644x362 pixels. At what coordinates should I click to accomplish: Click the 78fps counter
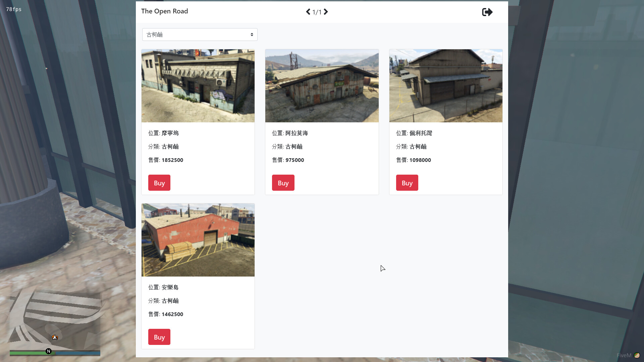click(14, 9)
